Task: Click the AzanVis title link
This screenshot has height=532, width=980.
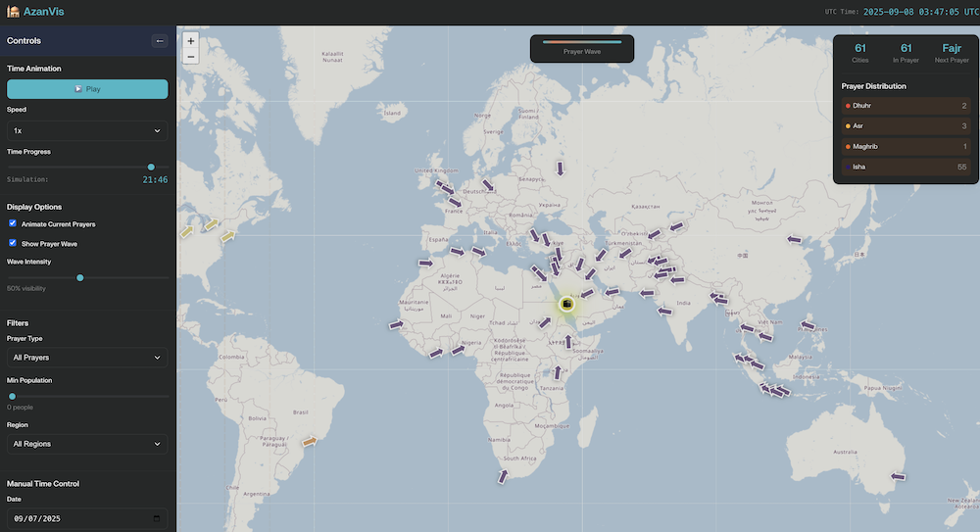Action: tap(44, 12)
